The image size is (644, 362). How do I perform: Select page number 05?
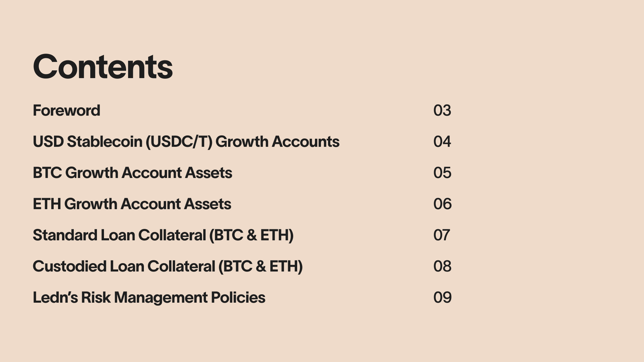[x=442, y=173]
